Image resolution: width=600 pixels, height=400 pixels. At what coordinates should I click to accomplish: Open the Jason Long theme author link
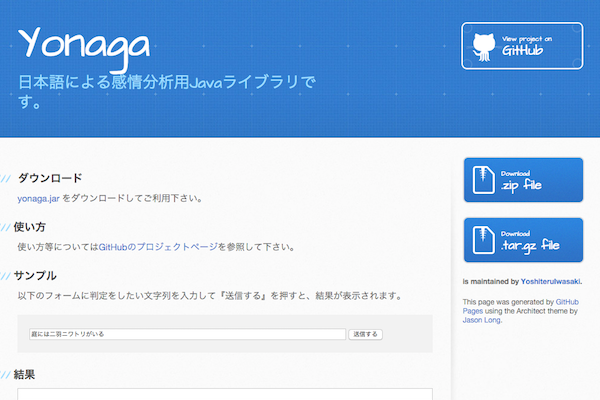pos(481,320)
